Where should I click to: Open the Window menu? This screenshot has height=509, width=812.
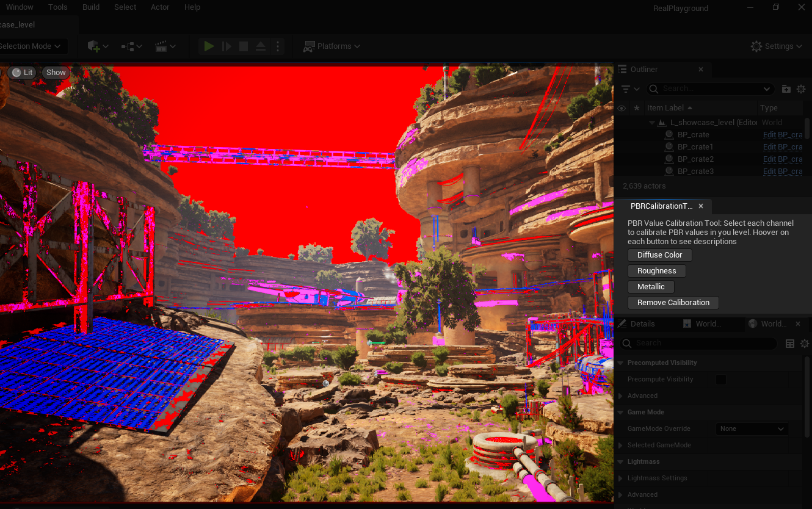coord(20,7)
